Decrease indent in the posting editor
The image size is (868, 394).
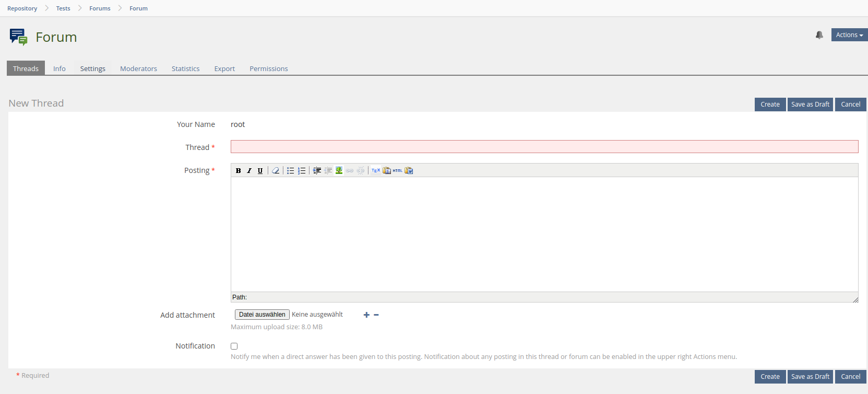coord(328,171)
